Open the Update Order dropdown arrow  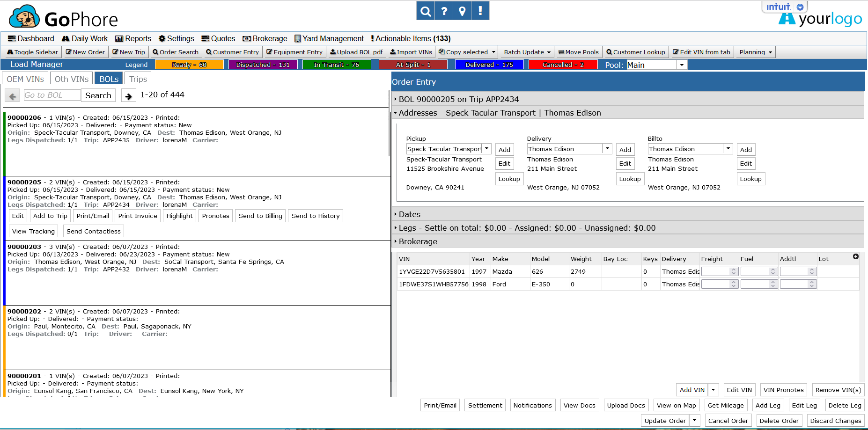[x=695, y=421]
